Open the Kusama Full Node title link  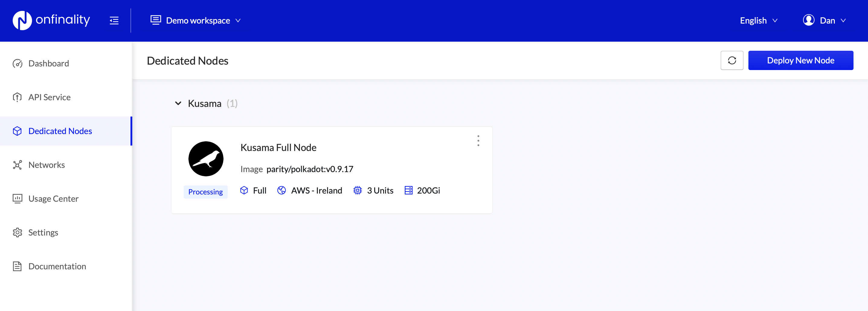point(278,148)
